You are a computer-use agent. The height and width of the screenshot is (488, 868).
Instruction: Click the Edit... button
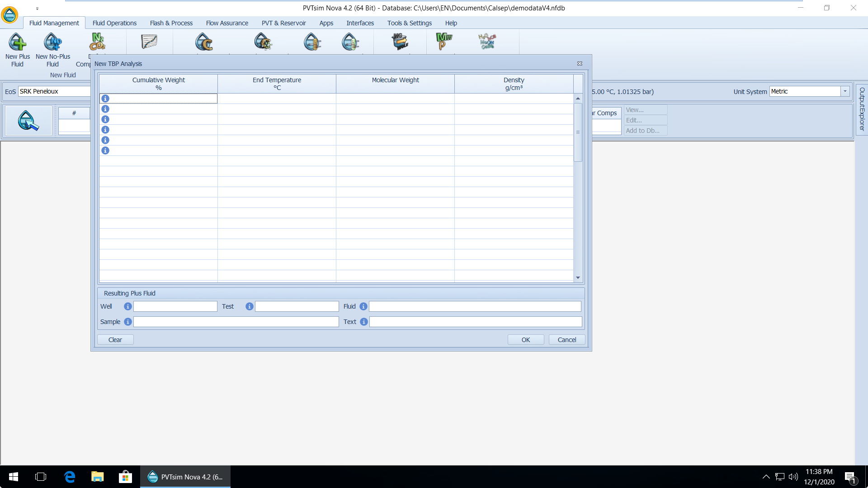646,120
